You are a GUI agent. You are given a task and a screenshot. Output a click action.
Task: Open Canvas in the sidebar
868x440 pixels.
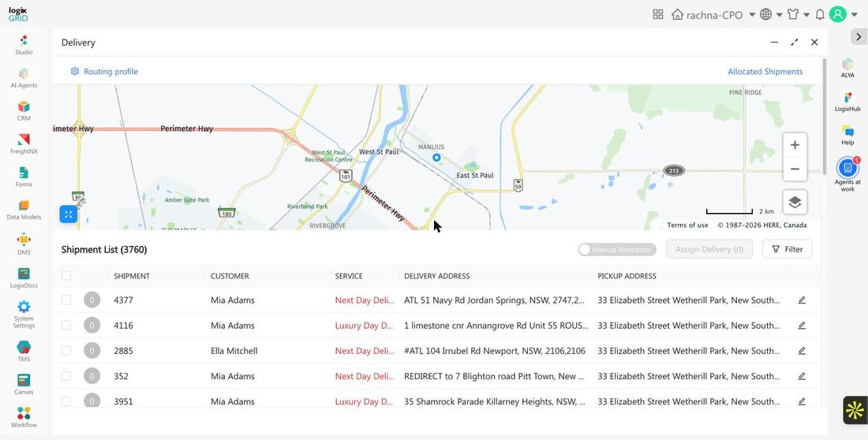[23, 385]
